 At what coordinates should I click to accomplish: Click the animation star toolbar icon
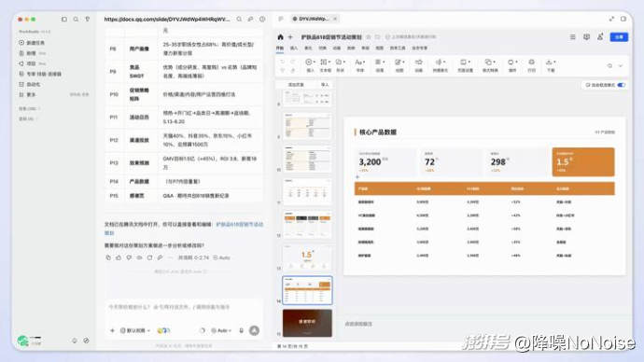point(418,65)
